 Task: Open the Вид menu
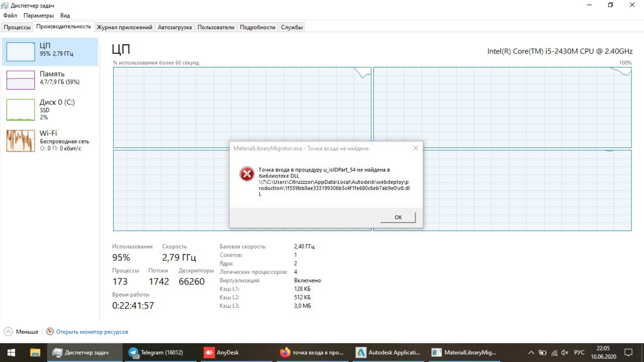point(65,16)
